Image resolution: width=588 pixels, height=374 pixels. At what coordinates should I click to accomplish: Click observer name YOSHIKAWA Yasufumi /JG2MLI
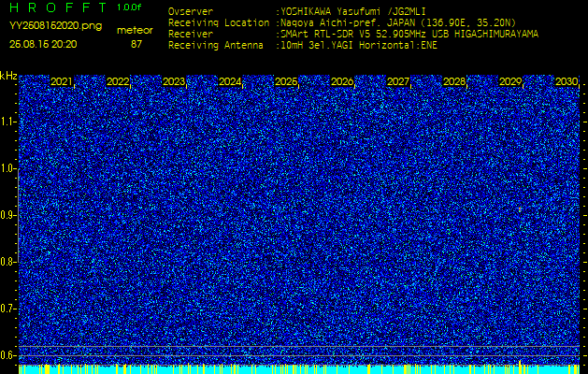(353, 11)
